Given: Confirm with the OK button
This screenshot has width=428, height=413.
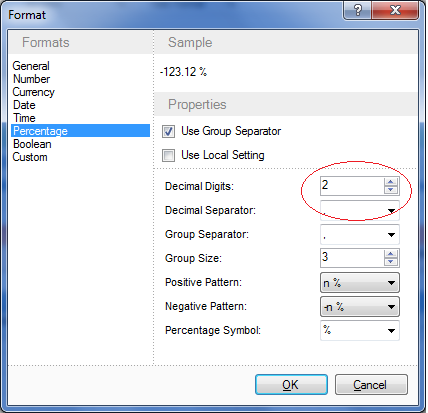Looking at the screenshot, I should (291, 385).
